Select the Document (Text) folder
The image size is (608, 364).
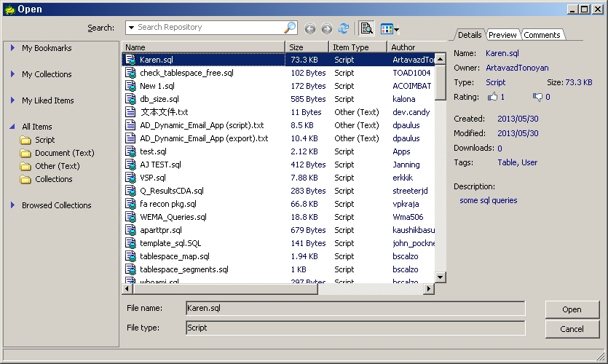click(64, 153)
